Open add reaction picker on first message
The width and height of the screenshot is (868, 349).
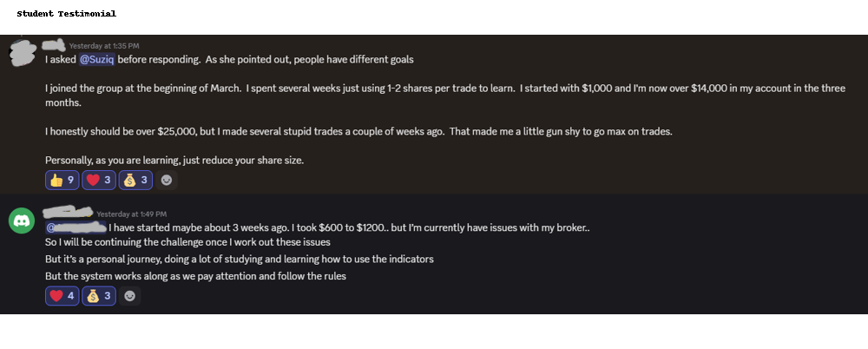167,180
